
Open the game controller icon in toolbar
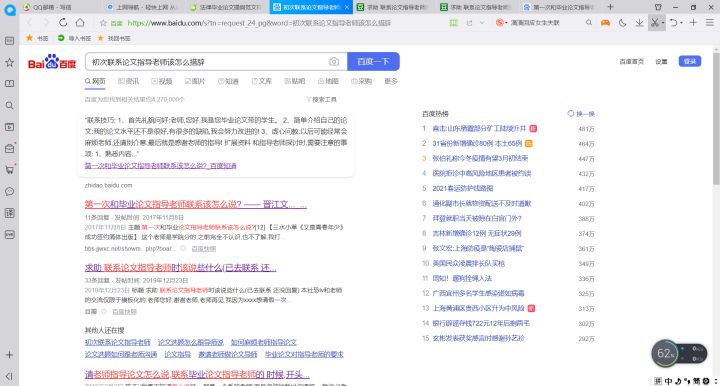(x=605, y=22)
